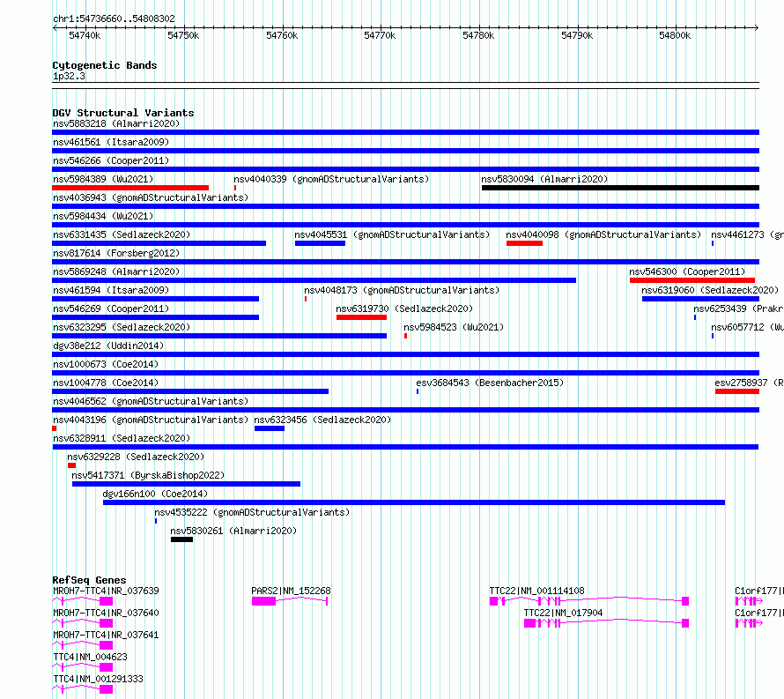Click black bar under nsv5830261 (Almarri2020)
The image size is (784, 699).
[182, 539]
